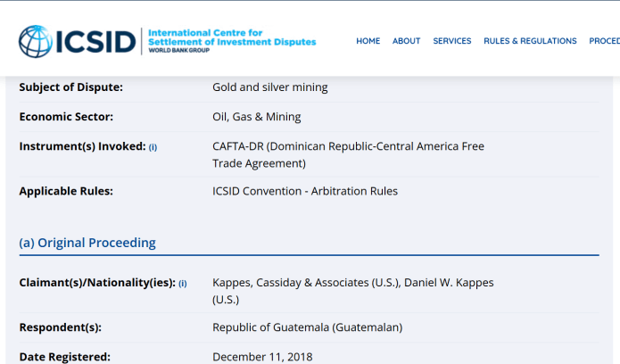Viewport: 620px width, 364px height.
Task: Click the Gold and silver mining value
Action: point(269,87)
